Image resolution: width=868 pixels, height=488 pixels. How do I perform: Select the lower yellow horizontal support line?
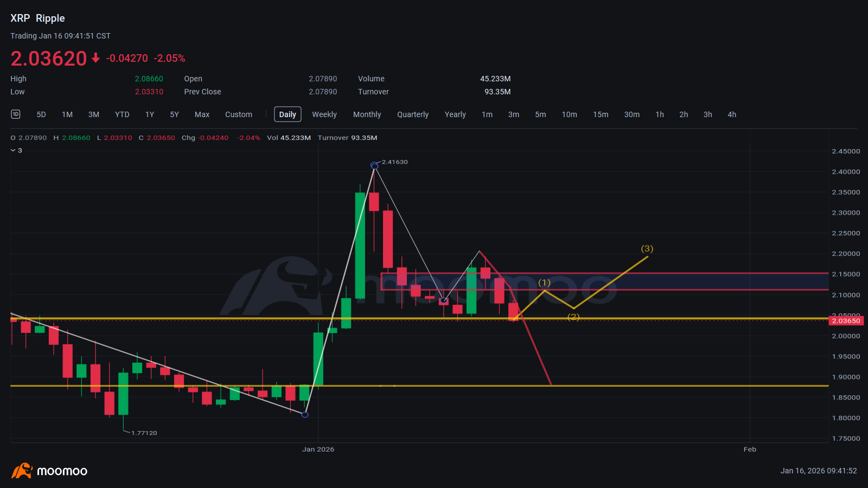pos(651,386)
